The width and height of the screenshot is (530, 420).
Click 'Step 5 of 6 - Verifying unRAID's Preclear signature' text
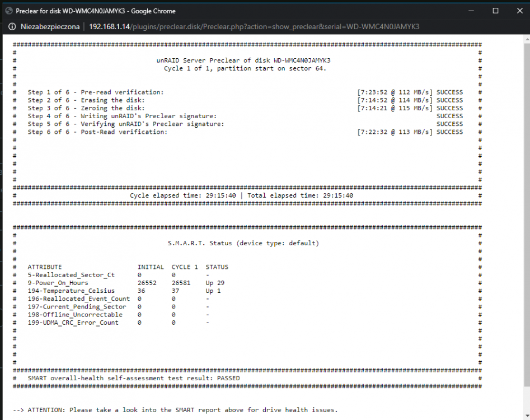(126, 124)
